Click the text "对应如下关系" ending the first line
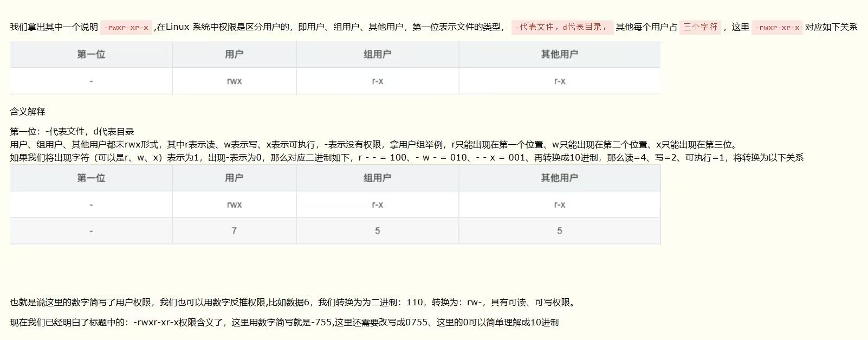Image resolution: width=868 pixels, height=340 pixels. tap(831, 27)
